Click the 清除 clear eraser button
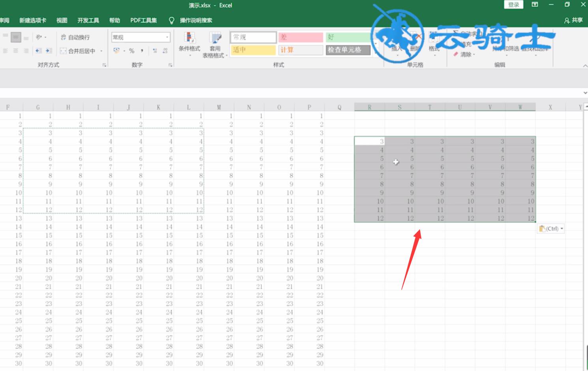The image size is (588, 371). click(464, 54)
